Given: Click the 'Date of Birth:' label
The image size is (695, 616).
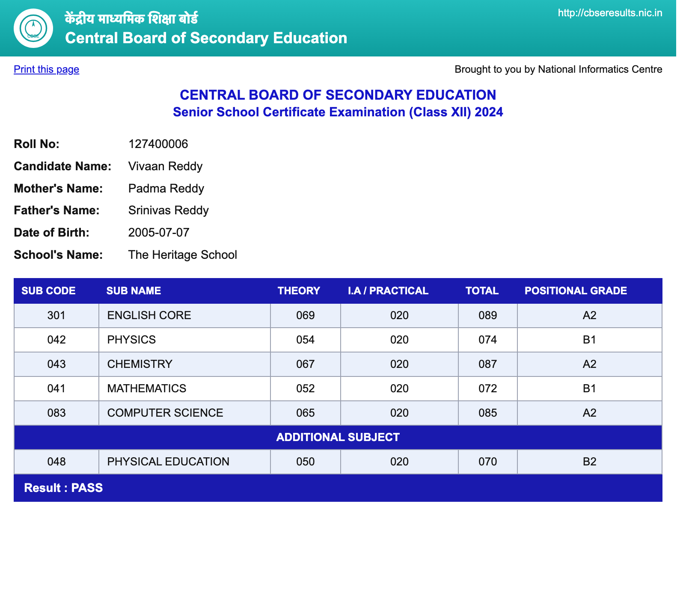Looking at the screenshot, I should (x=52, y=233).
